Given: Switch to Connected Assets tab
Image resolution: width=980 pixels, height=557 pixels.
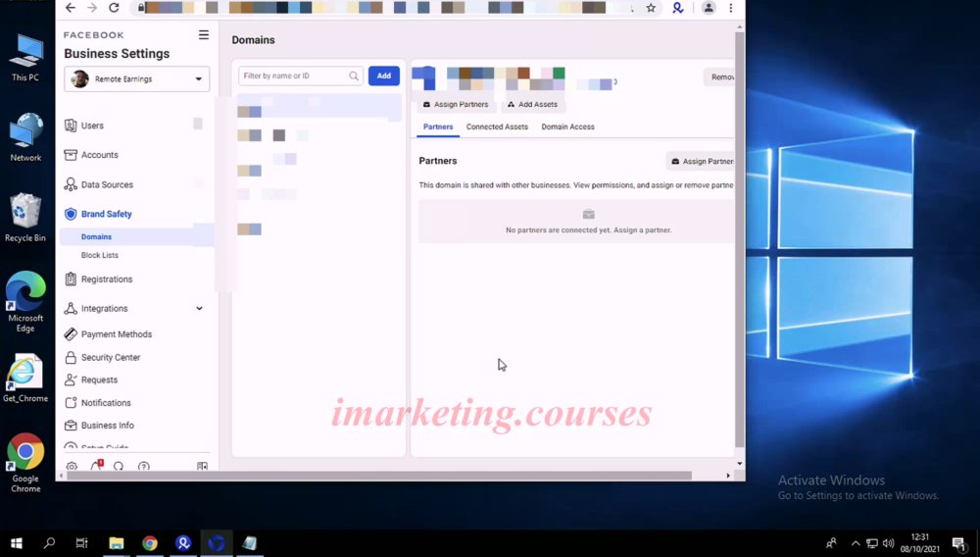Looking at the screenshot, I should point(497,127).
